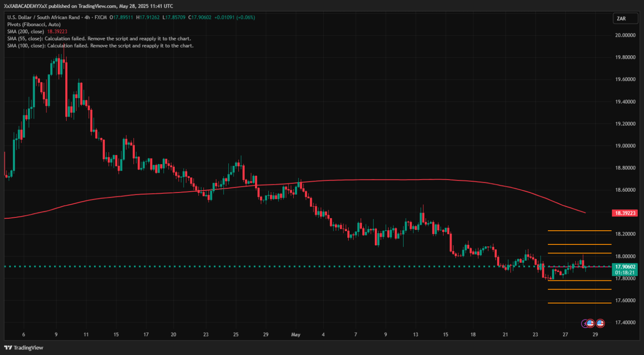The height and width of the screenshot is (355, 644).
Task: Click the red 18.39223 price axis tag
Action: coord(625,213)
